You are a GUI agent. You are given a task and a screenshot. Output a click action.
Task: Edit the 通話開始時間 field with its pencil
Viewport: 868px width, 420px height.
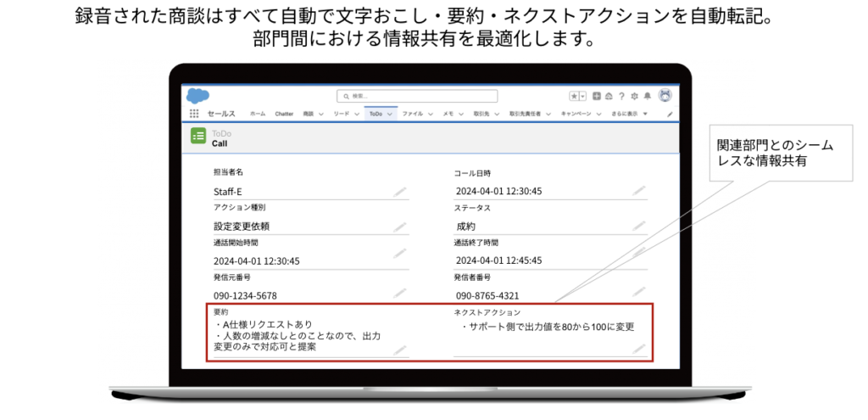400,253
